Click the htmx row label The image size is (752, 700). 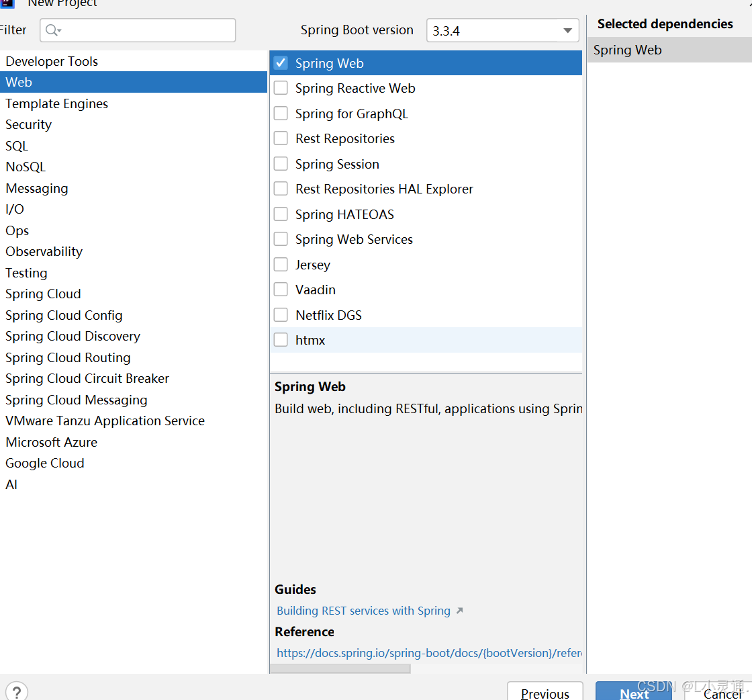tap(310, 340)
